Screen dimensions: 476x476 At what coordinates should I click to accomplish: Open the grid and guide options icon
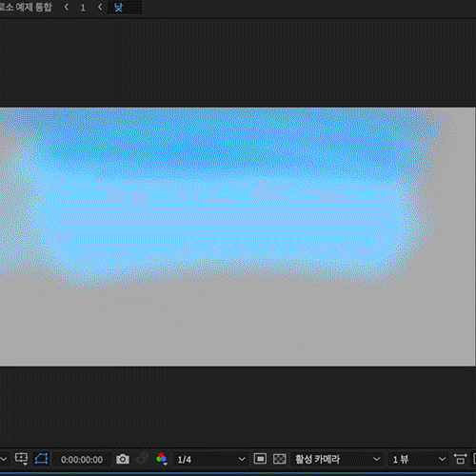[21, 459]
